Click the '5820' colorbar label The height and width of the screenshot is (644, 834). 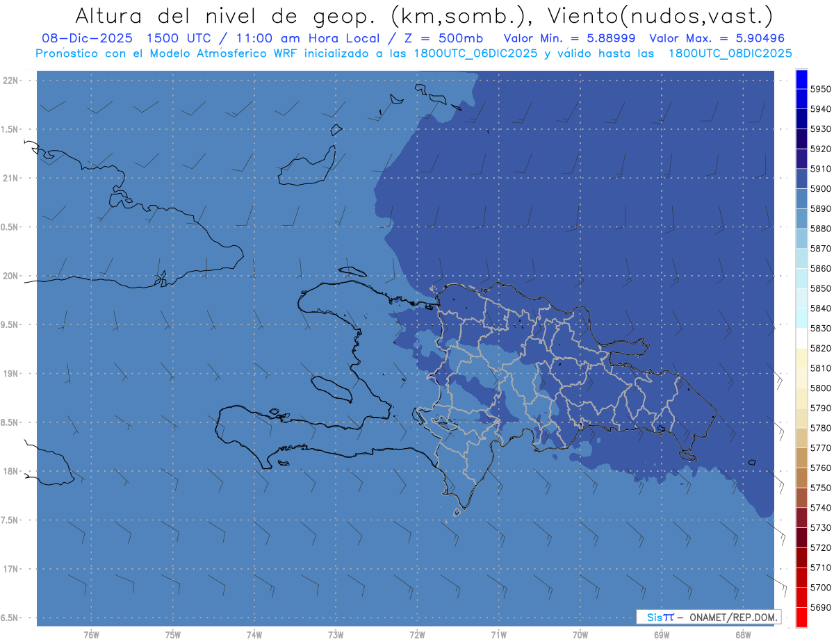[821, 348]
